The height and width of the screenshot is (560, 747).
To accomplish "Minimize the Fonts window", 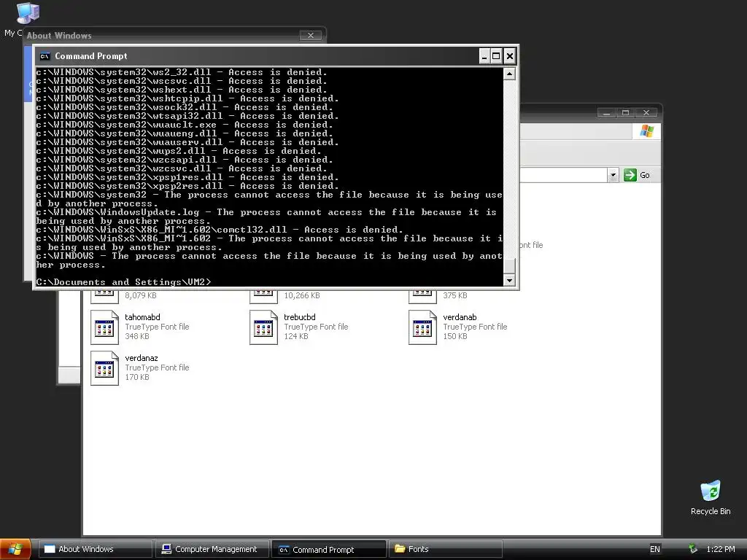I will 606,113.
